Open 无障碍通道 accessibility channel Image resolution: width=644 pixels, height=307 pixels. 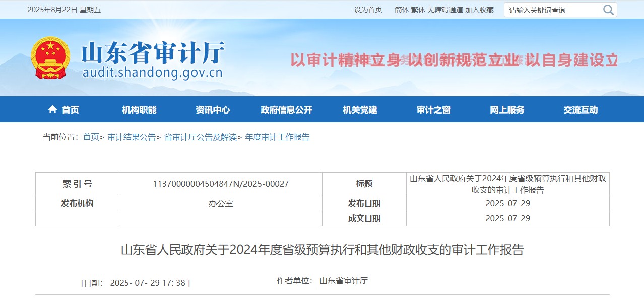pos(445,10)
